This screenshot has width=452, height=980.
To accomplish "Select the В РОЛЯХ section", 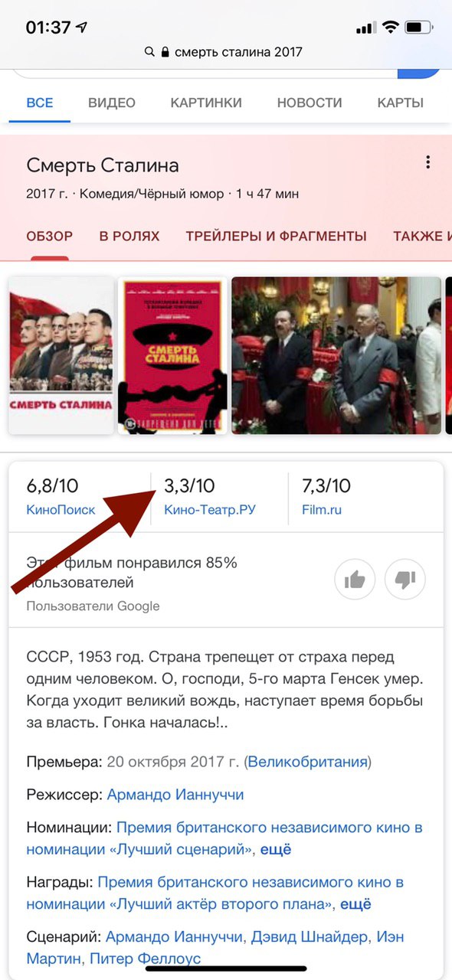I will [x=129, y=236].
